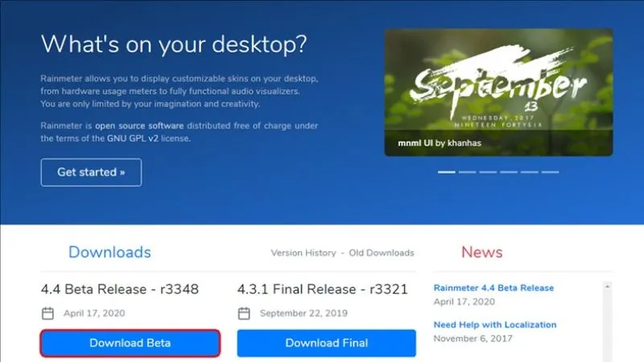Open the Version History link
This screenshot has height=362, width=644.
click(x=303, y=253)
